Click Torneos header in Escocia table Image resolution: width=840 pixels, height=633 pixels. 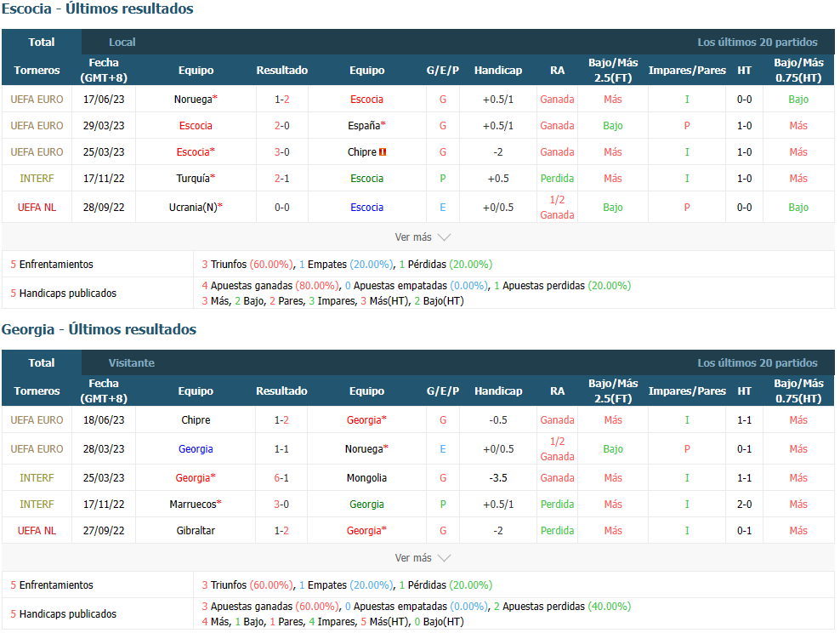coord(37,71)
